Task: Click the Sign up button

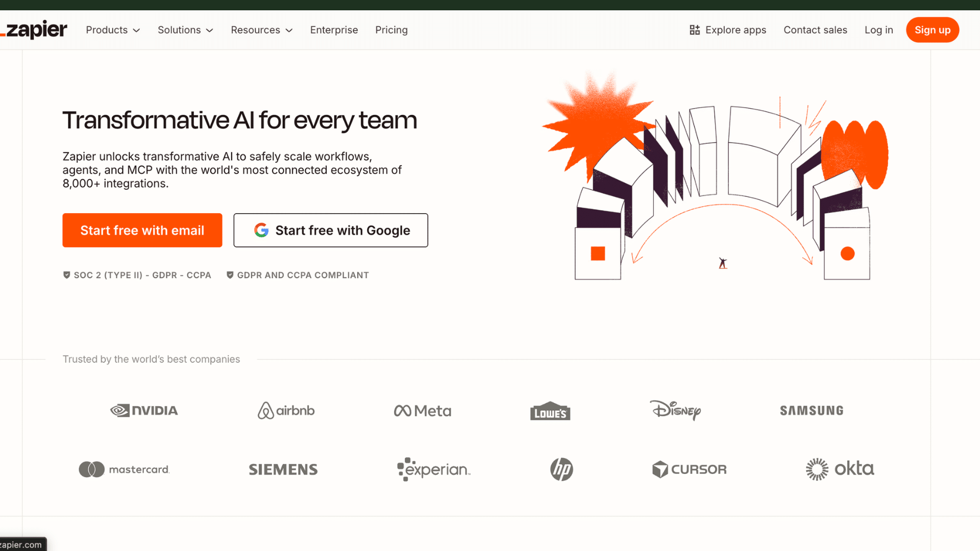Action: click(x=933, y=30)
